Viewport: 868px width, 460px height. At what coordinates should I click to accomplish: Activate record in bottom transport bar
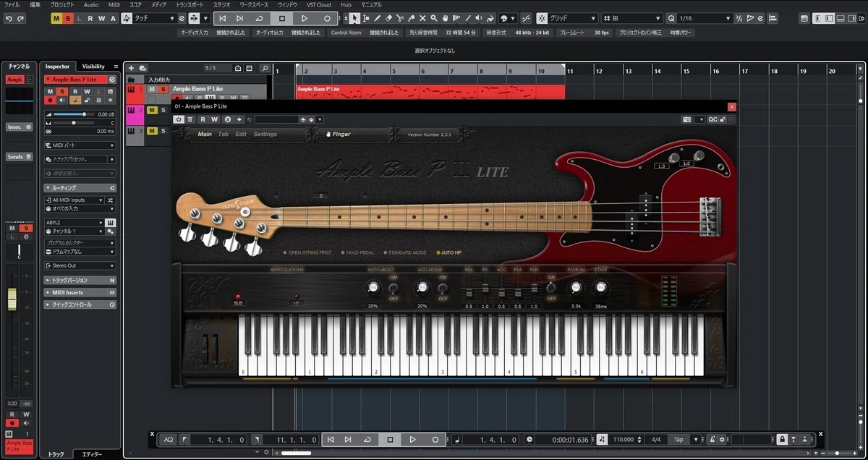coord(435,439)
